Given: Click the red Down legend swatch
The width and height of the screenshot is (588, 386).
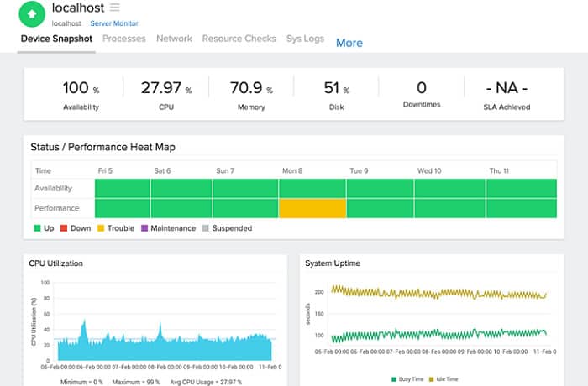Looking at the screenshot, I should pyautogui.click(x=64, y=228).
